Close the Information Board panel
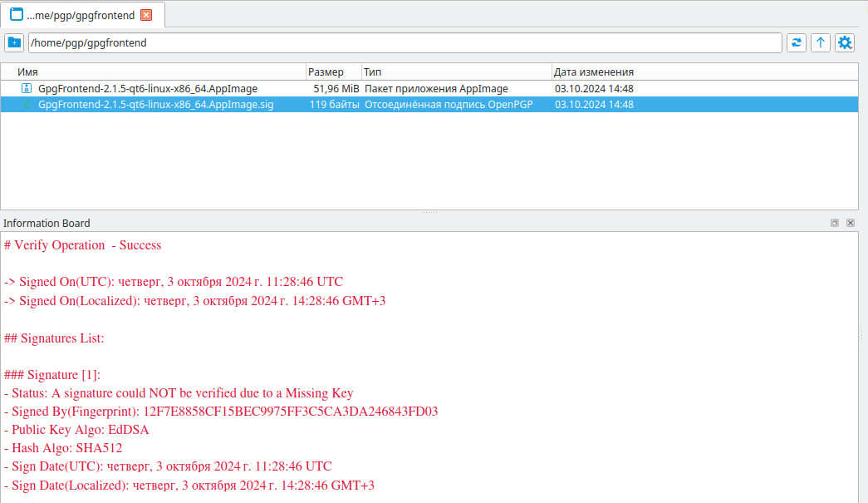 pyautogui.click(x=851, y=223)
